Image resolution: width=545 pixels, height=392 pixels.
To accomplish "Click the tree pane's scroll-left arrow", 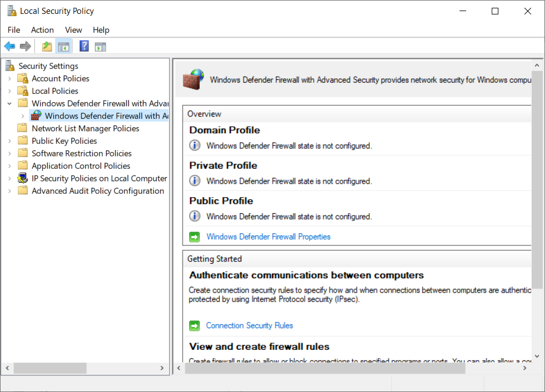I will (x=7, y=368).
